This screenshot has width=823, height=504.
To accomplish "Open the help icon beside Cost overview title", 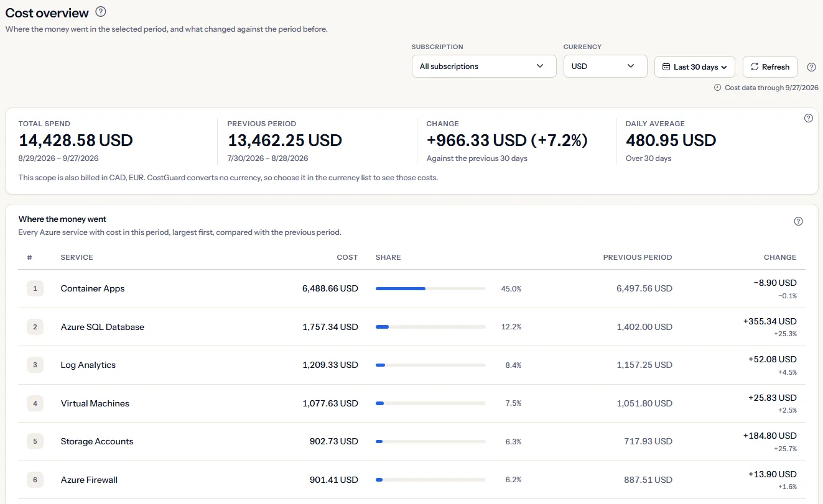I will (x=101, y=12).
